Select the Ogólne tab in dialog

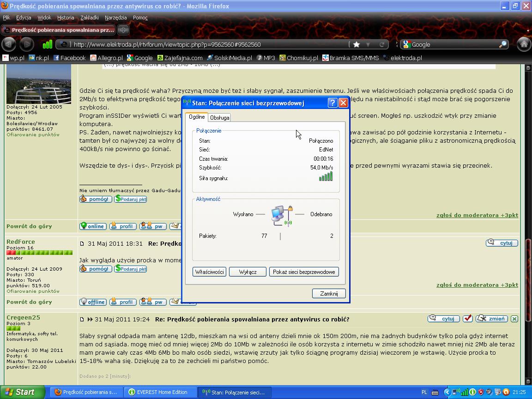coord(197,117)
